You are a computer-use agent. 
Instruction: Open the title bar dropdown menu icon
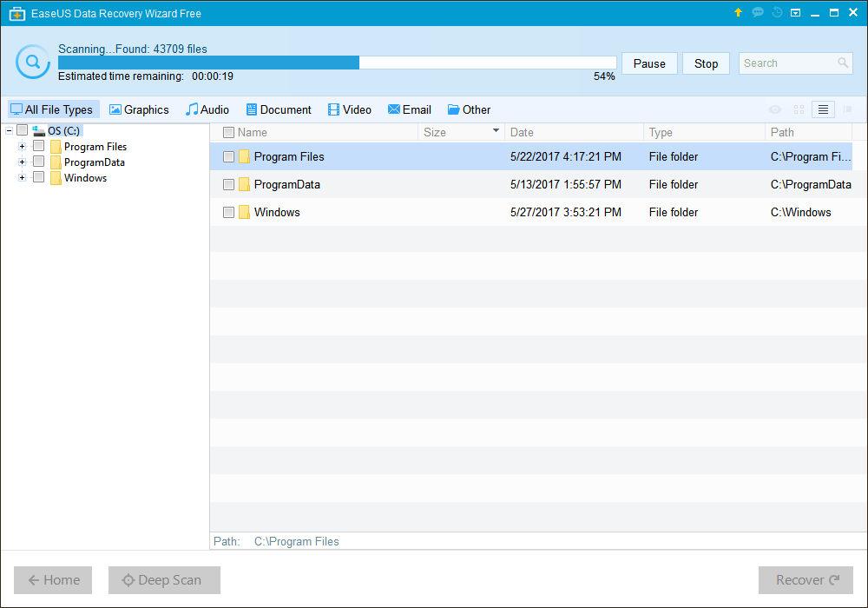796,12
